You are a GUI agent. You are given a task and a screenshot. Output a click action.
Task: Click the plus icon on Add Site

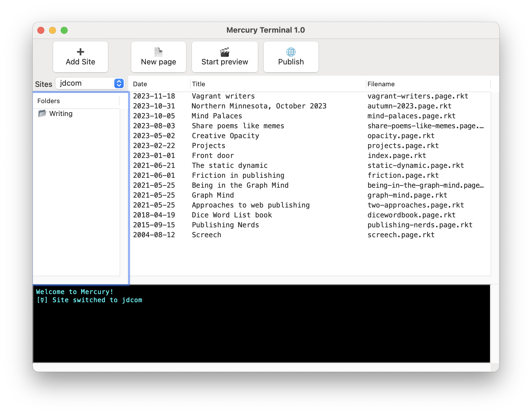[80, 52]
